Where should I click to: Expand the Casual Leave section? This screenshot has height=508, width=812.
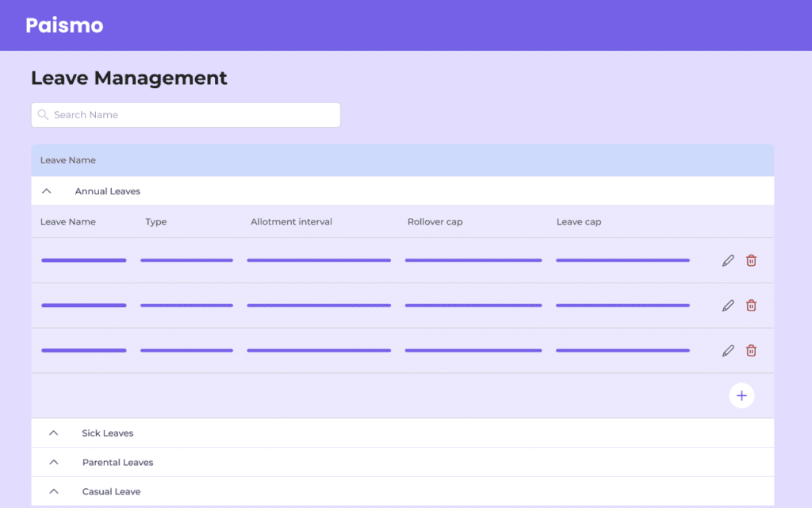pos(53,491)
